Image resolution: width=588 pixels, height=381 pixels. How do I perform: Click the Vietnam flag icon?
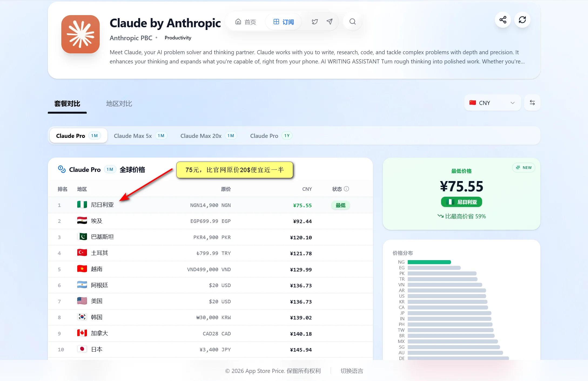pyautogui.click(x=82, y=269)
